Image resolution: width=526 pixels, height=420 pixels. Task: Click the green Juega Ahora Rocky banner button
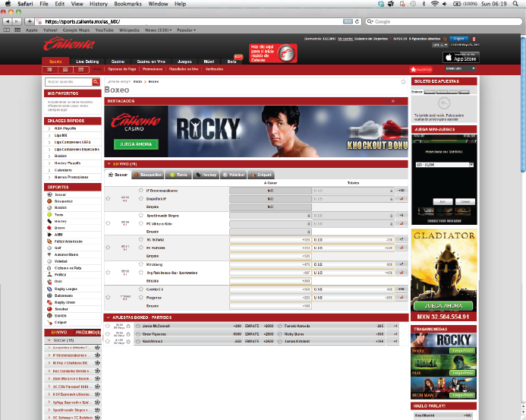(136, 144)
